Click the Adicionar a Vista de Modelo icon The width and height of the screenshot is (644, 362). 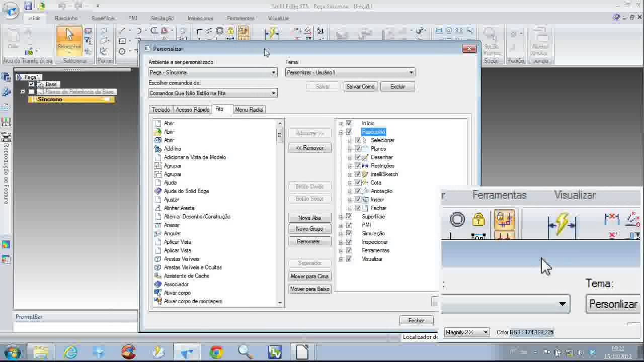(x=158, y=157)
